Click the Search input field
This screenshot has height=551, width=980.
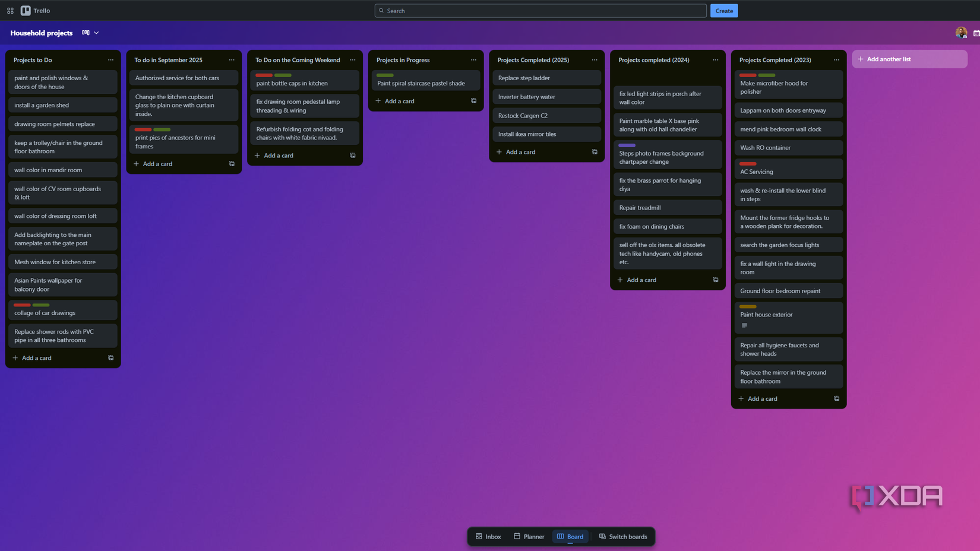tap(540, 11)
